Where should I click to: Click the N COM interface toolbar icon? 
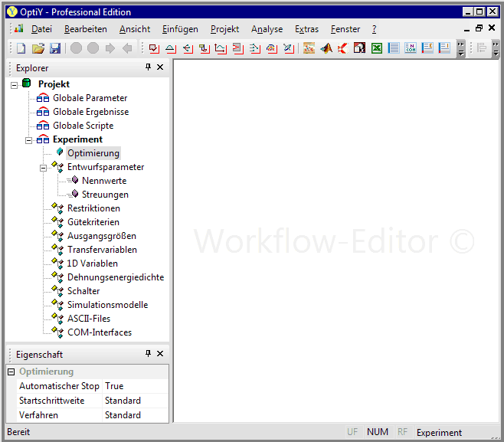point(411,48)
